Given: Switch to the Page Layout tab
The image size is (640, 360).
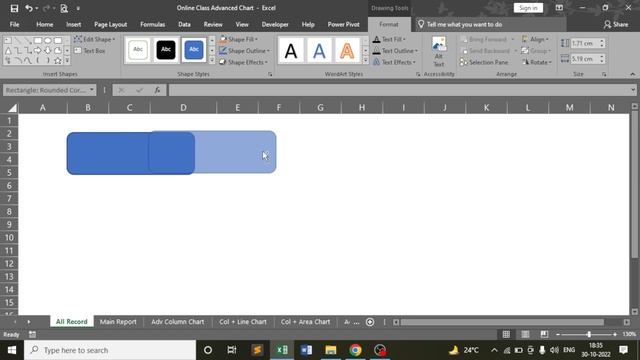Looking at the screenshot, I should [x=110, y=24].
